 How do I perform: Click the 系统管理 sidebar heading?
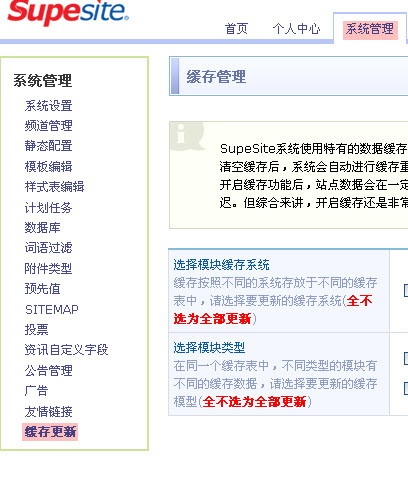coord(43,81)
